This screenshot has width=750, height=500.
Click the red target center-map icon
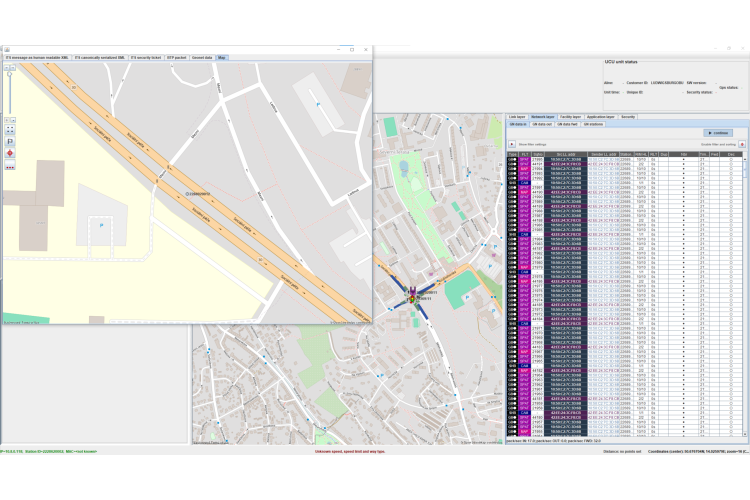[x=10, y=154]
